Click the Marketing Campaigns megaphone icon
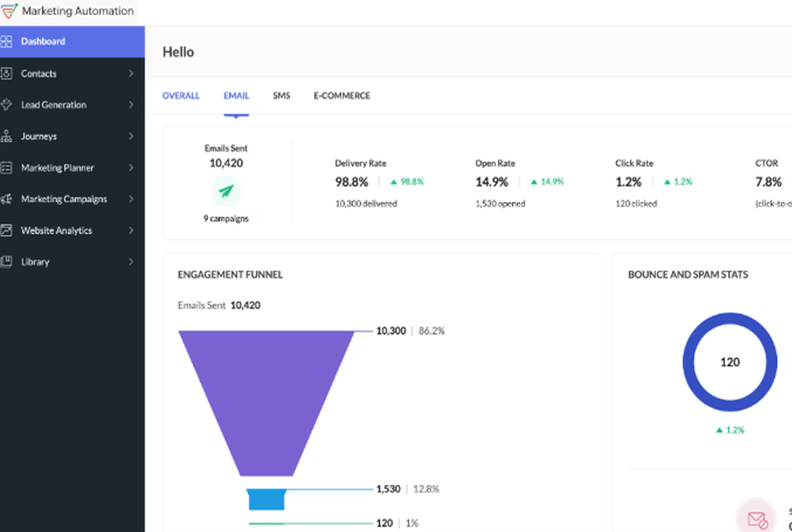Viewport: 792px width, 532px height. point(6,199)
